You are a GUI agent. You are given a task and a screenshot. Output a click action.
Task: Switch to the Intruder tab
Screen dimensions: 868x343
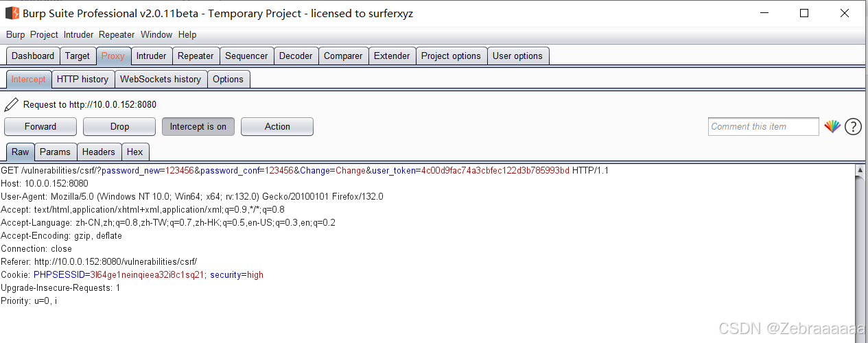point(151,56)
